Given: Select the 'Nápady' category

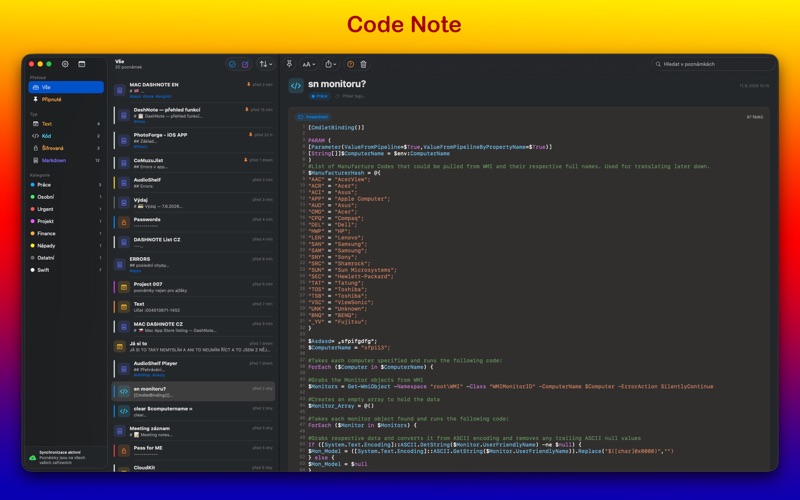Looking at the screenshot, I should [66, 246].
